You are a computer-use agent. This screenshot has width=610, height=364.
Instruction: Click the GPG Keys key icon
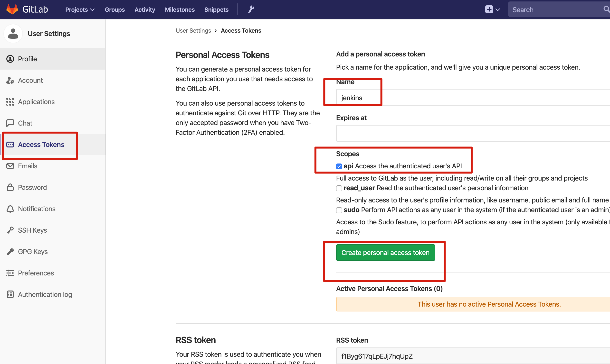10,252
